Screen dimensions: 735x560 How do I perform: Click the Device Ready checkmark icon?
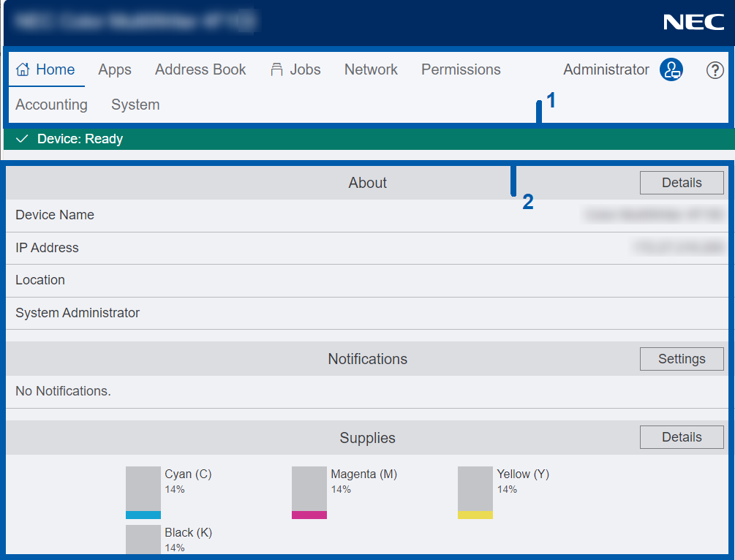pos(22,139)
